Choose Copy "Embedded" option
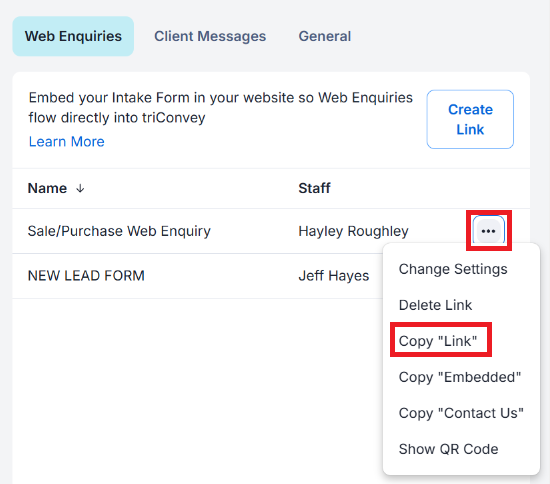550x484 pixels. point(460,377)
